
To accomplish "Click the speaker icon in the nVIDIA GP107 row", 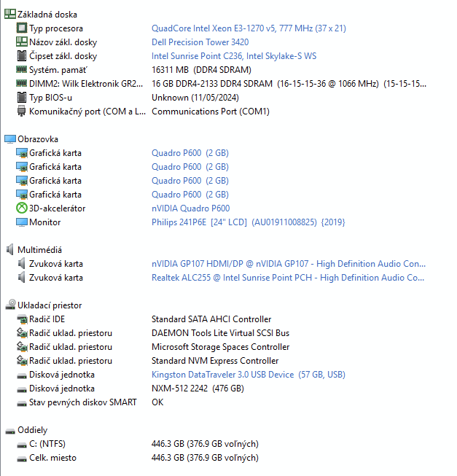I will click(x=22, y=263).
